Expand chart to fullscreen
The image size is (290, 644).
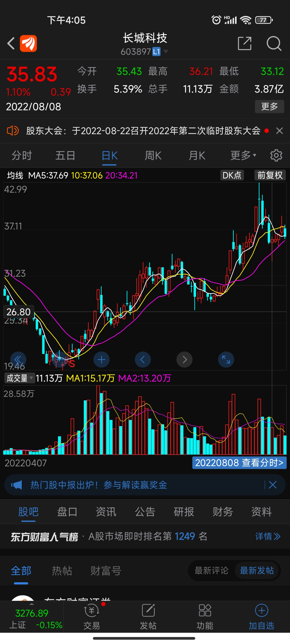point(226,360)
